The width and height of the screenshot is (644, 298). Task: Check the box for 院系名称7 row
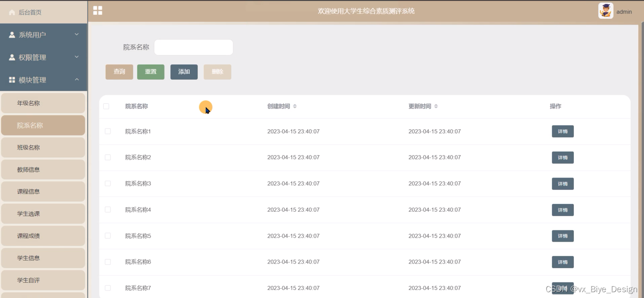[x=108, y=288]
